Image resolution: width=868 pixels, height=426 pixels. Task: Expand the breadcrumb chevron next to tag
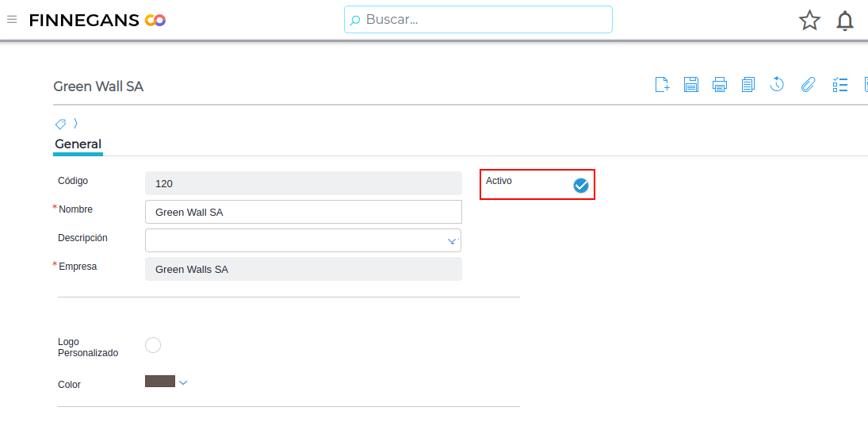coord(76,123)
